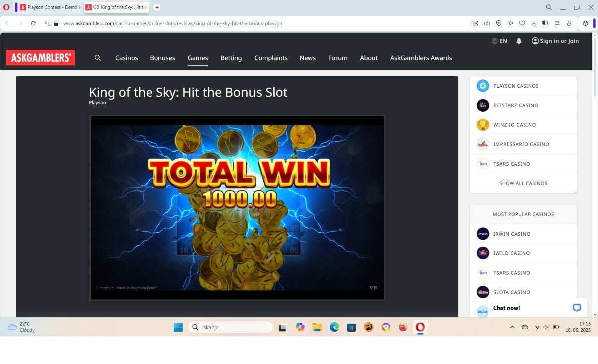Screen dimensions: 598x364
Task: Open the Games menu
Action: (198, 58)
